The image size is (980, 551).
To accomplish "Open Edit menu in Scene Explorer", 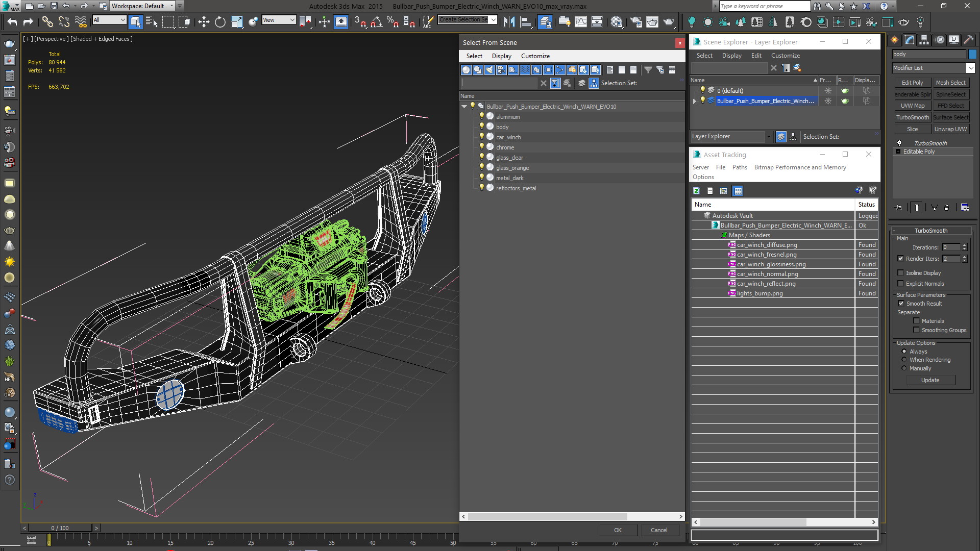I will (x=756, y=56).
